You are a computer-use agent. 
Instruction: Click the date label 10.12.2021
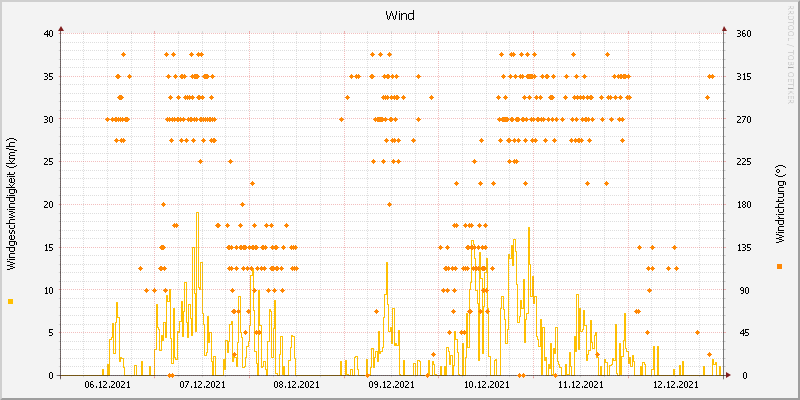point(486,385)
